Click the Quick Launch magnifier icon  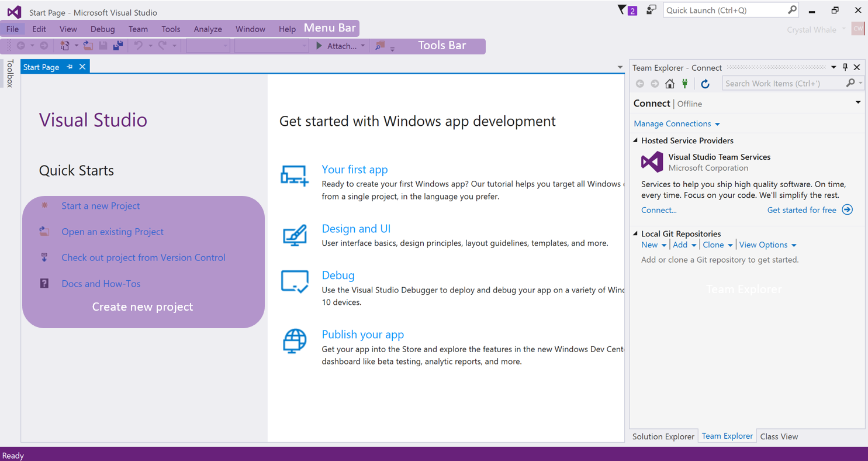[x=792, y=10]
